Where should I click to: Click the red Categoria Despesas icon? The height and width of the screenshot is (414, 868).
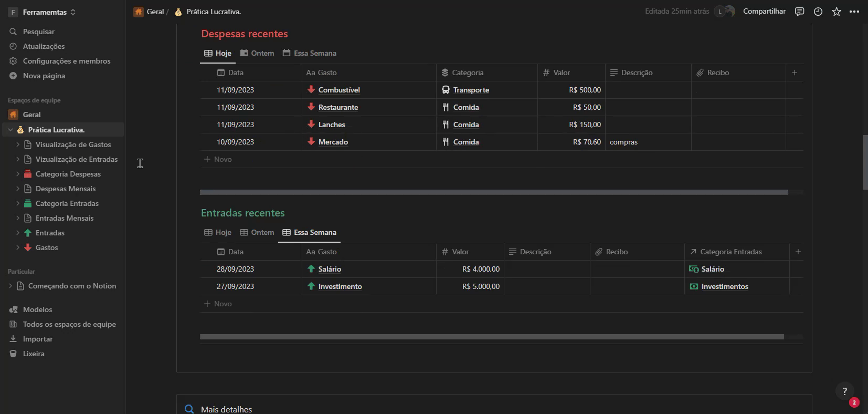coord(28,174)
